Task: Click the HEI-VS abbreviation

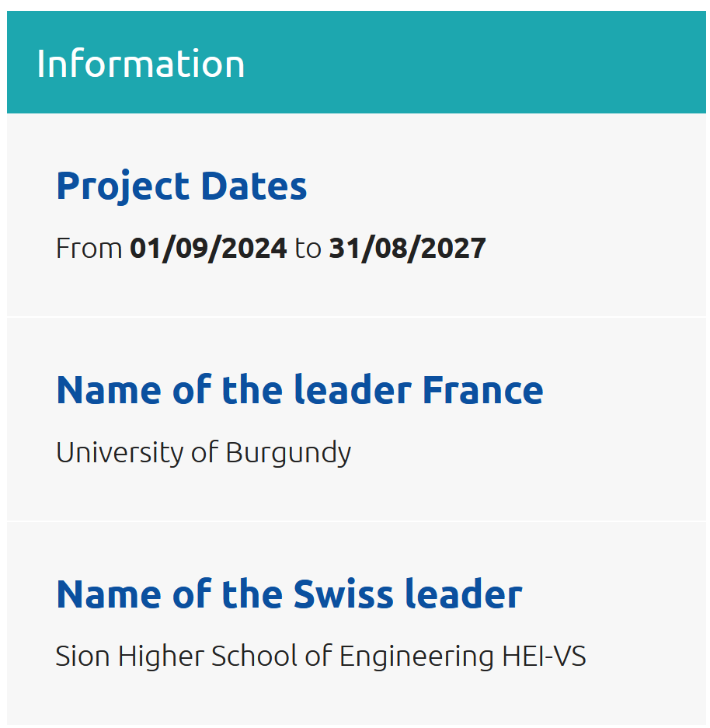Action: click(x=544, y=657)
